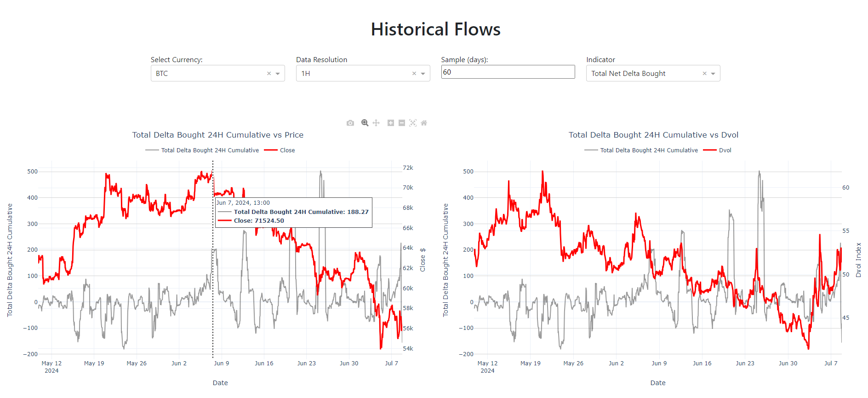Viewport: 868px width, 398px height.
Task: Click 'Total Delta Bought 24H Cumulative vs Dvol' title
Action: tap(653, 135)
